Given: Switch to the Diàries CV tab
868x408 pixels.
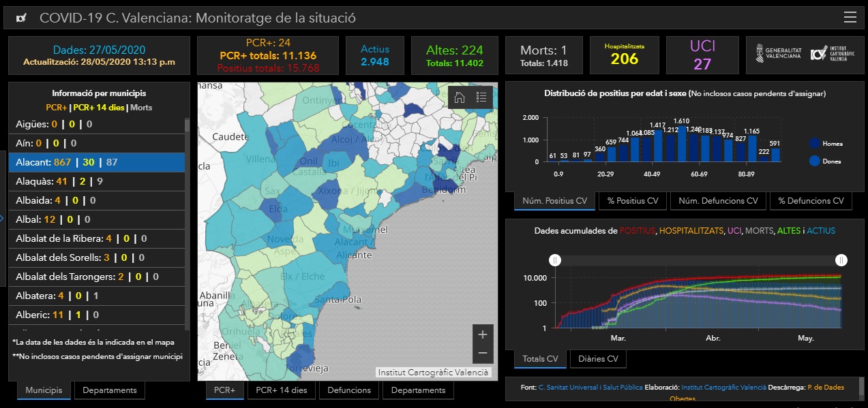Looking at the screenshot, I should (598, 359).
